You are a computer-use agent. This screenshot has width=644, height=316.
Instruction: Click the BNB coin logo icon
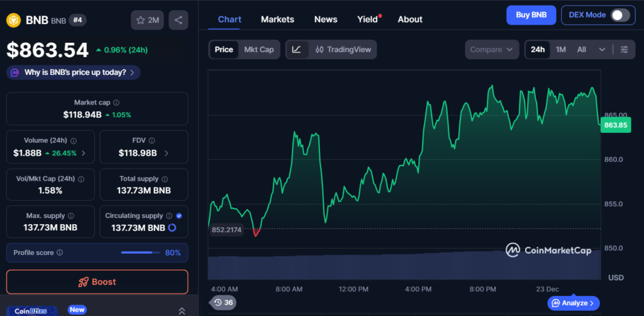(x=14, y=20)
